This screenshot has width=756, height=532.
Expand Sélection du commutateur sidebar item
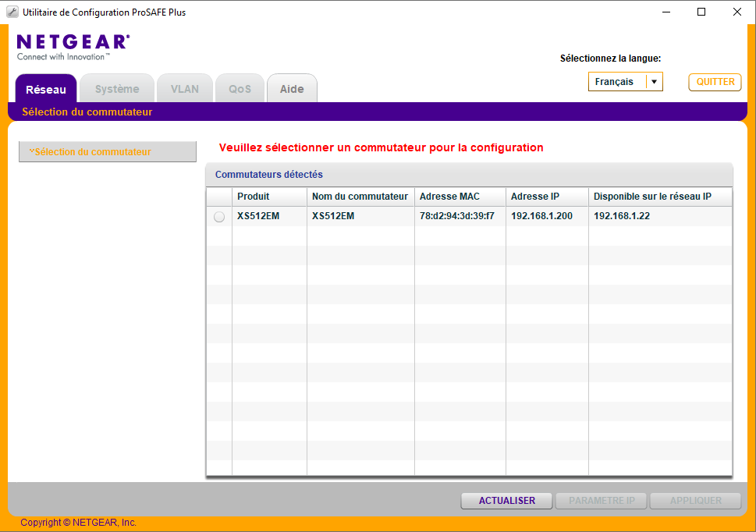click(x=107, y=152)
